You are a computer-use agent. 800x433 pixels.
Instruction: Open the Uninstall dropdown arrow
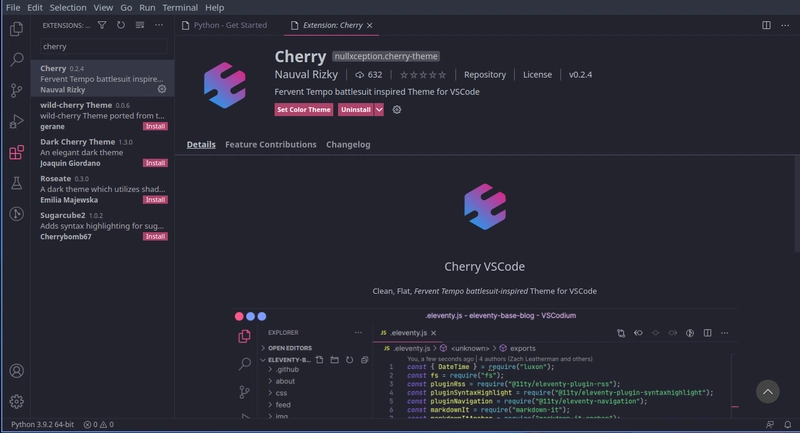point(379,110)
